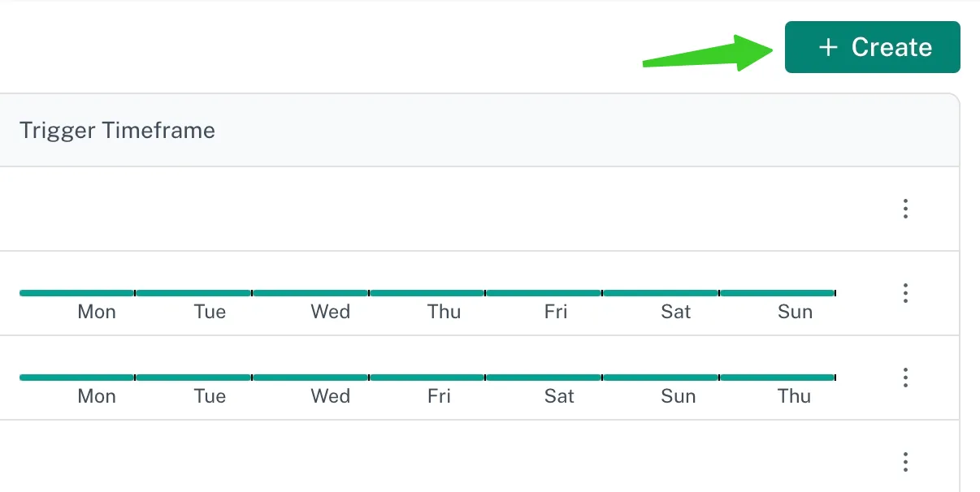Click Thu segment in the row ending Thu
This screenshot has height=492, width=980.
[x=778, y=378]
